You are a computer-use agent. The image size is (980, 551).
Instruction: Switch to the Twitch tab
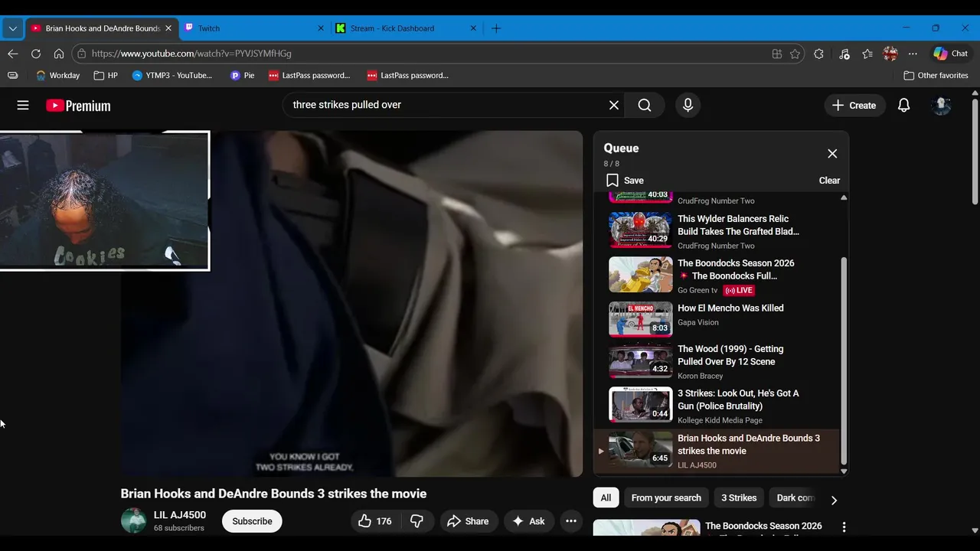[x=253, y=28]
